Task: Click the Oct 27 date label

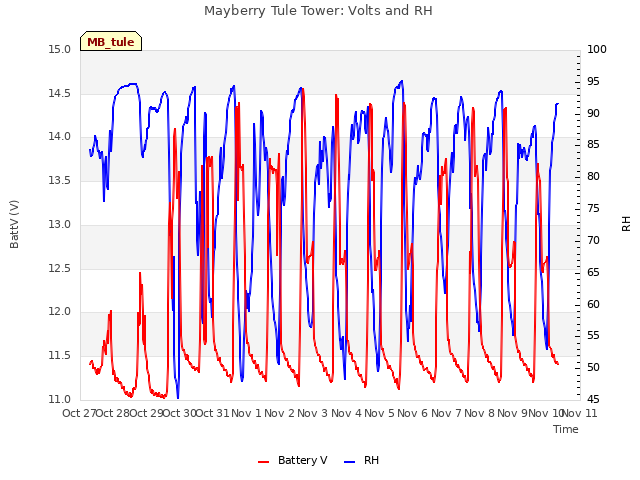Action: (x=79, y=413)
